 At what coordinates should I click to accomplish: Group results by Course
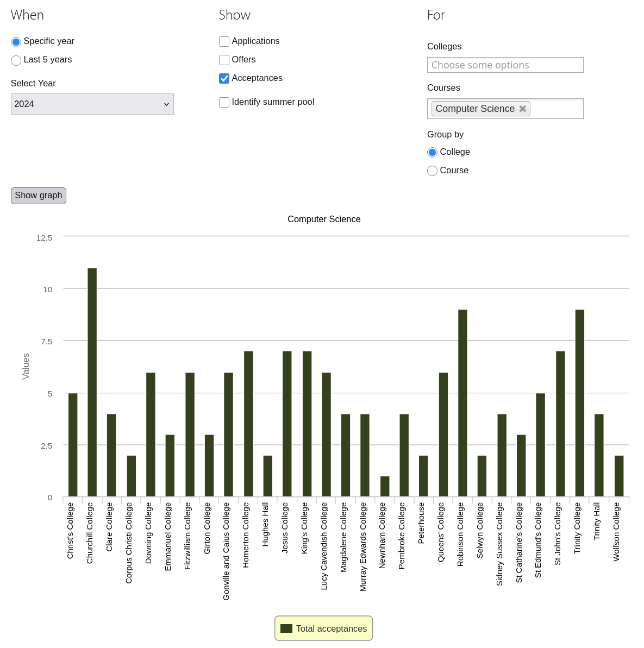click(433, 171)
